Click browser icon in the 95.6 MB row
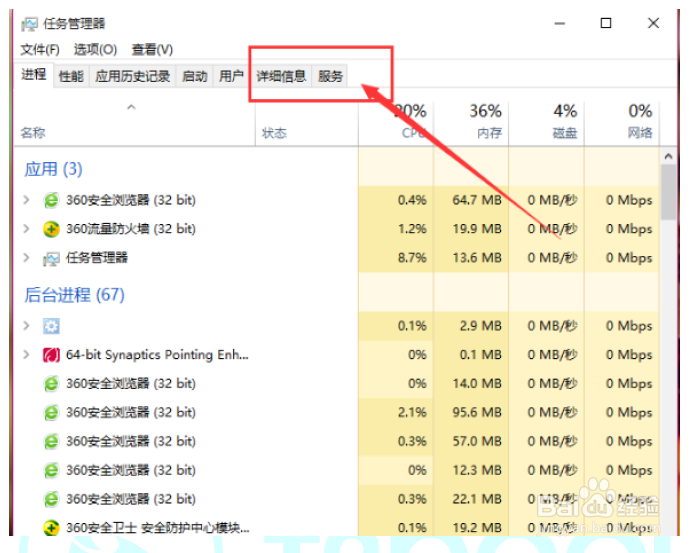The image size is (700, 553). [51, 412]
